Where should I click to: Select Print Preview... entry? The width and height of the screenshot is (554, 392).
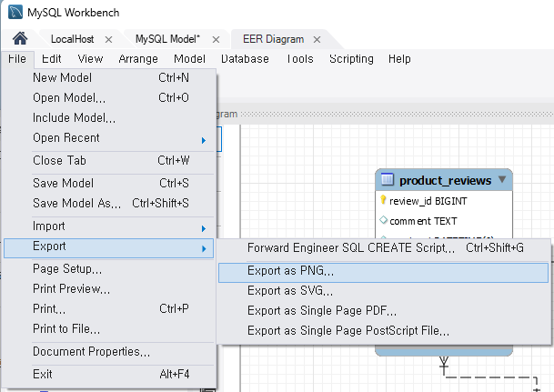pos(109,289)
